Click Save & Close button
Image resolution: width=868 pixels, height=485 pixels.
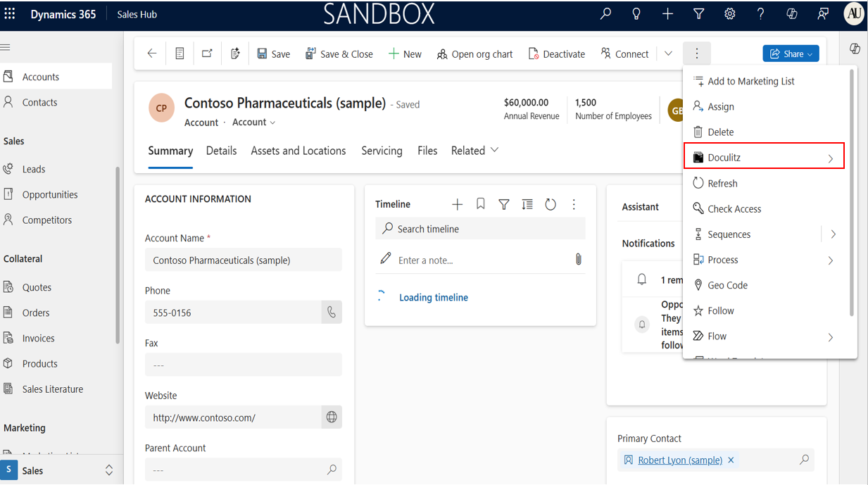(x=339, y=54)
